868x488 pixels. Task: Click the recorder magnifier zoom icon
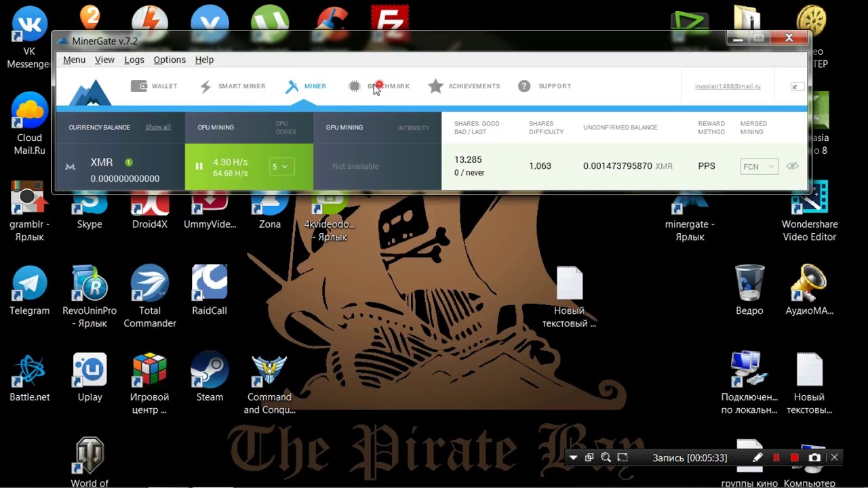(606, 457)
